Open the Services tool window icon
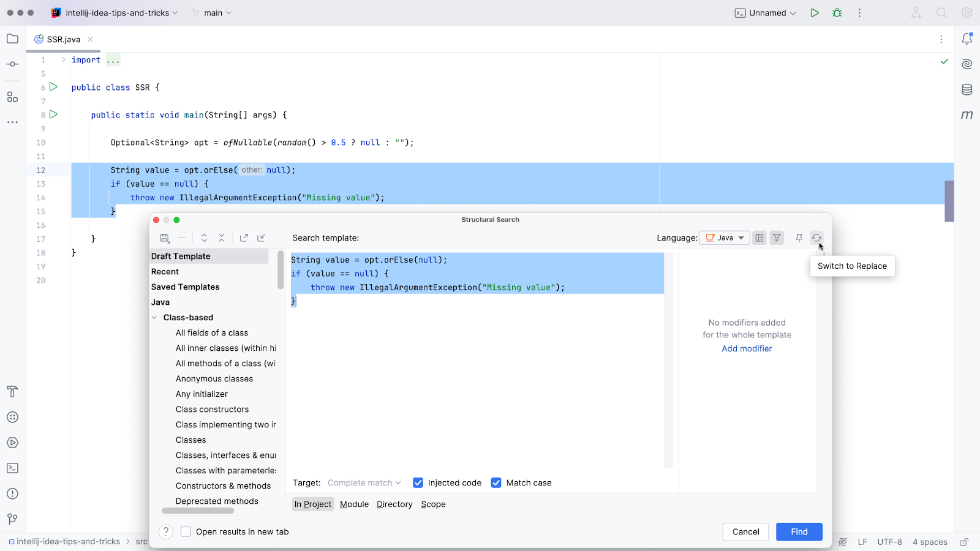This screenshot has width=980, height=551. [x=12, y=443]
